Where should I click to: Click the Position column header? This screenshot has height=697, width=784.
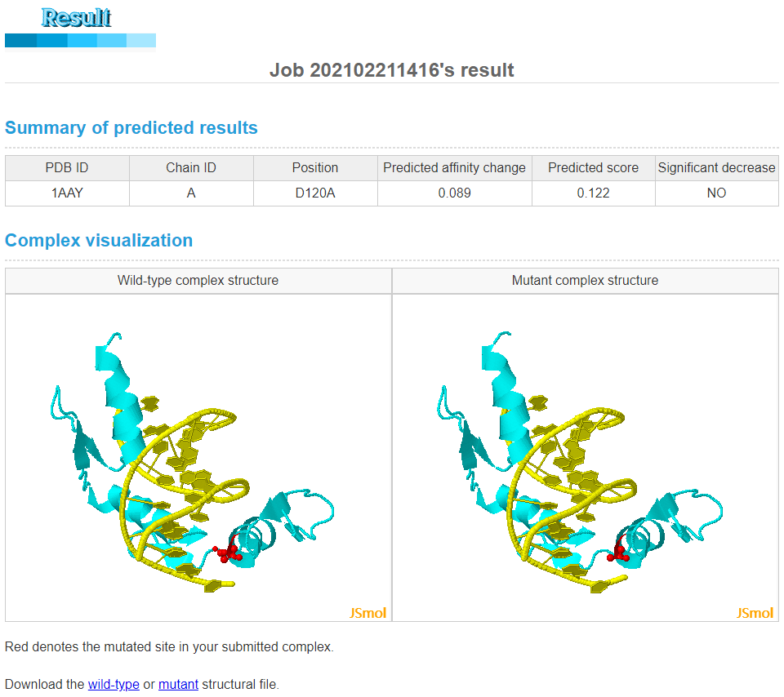pos(315,168)
